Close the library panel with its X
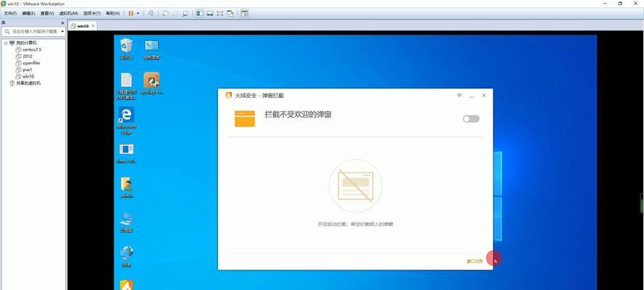This screenshot has height=290, width=644. click(62, 23)
